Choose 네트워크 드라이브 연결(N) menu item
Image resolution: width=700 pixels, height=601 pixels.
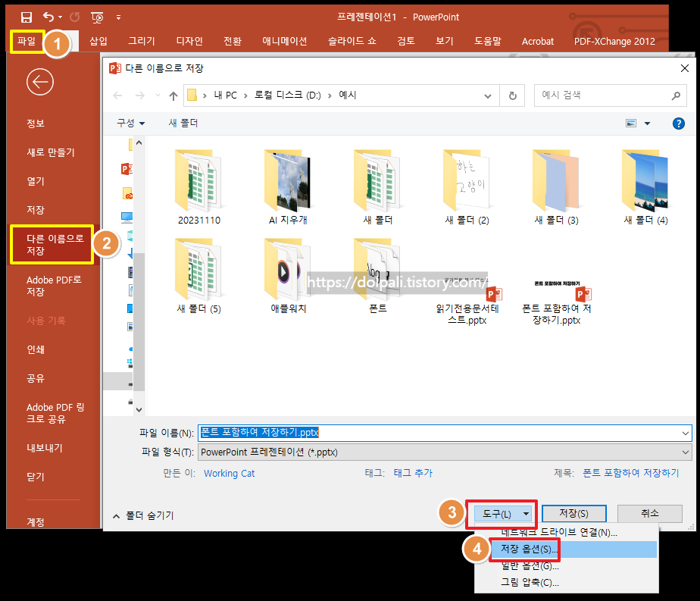(566, 532)
